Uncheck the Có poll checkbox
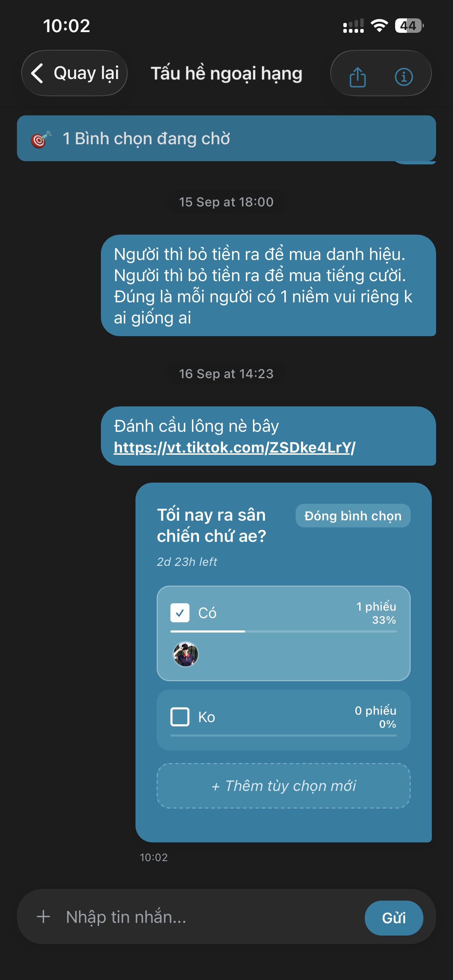Screen dimensions: 453x980 (180, 613)
